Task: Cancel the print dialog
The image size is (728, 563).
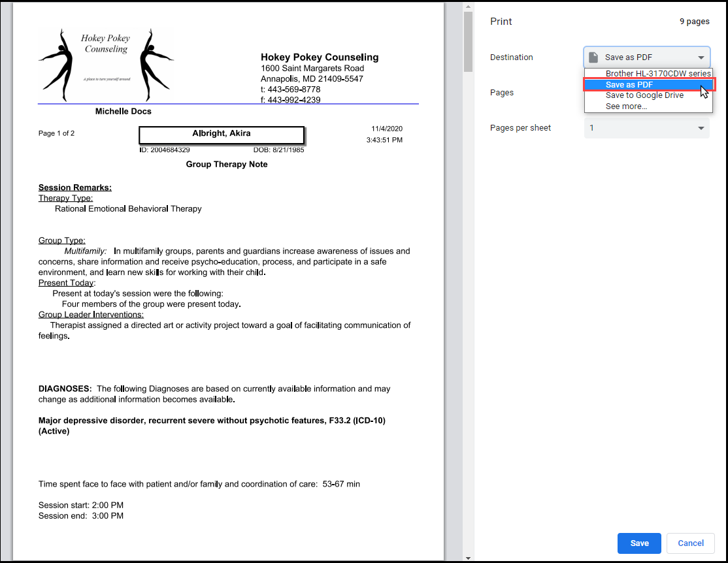Action: click(690, 543)
